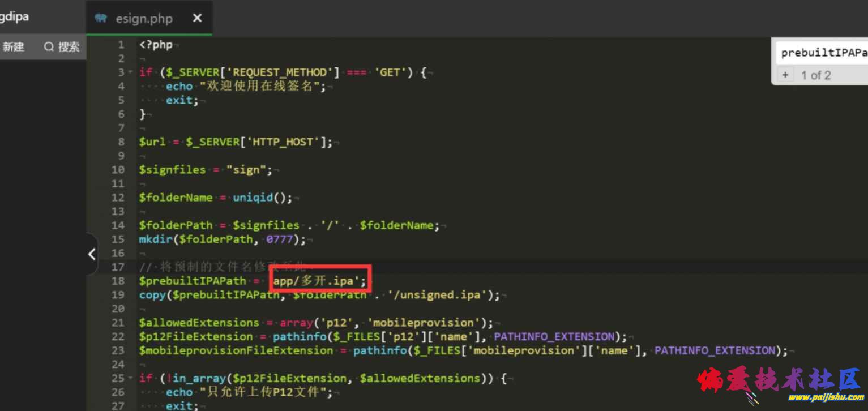
Task: Click the PHP elephant icon on the tab
Action: tap(101, 18)
